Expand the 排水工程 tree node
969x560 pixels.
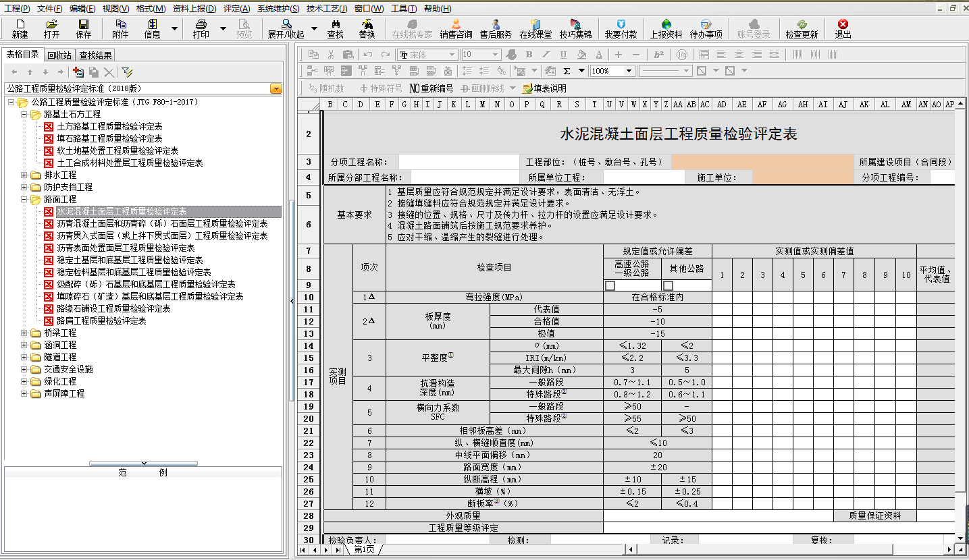pos(24,175)
